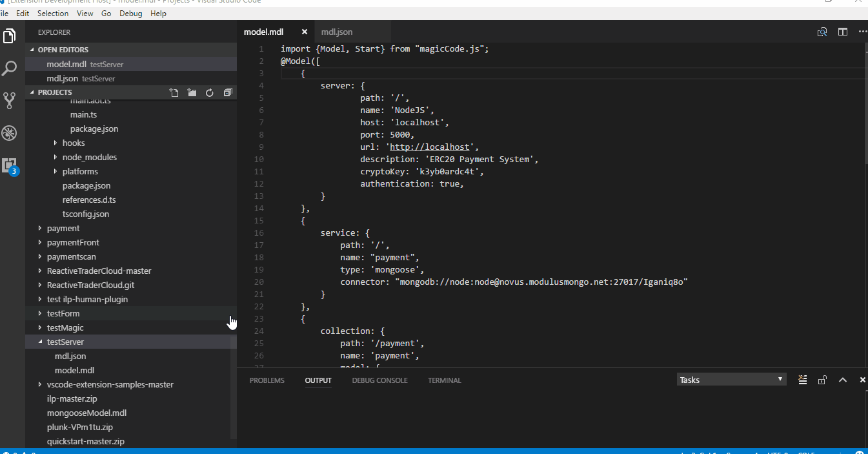The image size is (868, 454).
Task: Open the Tasks output channel dropdown
Action: pyautogui.click(x=731, y=380)
